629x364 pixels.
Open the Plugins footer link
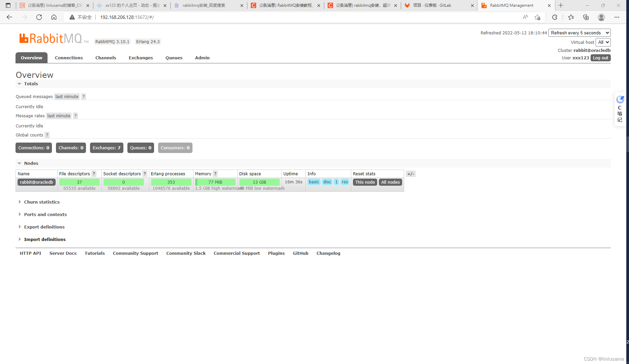pyautogui.click(x=276, y=253)
